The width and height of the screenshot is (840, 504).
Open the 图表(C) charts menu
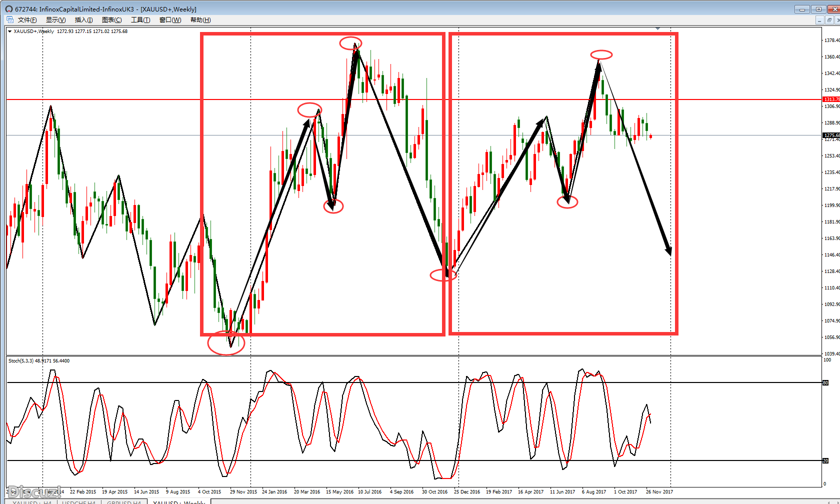click(111, 20)
